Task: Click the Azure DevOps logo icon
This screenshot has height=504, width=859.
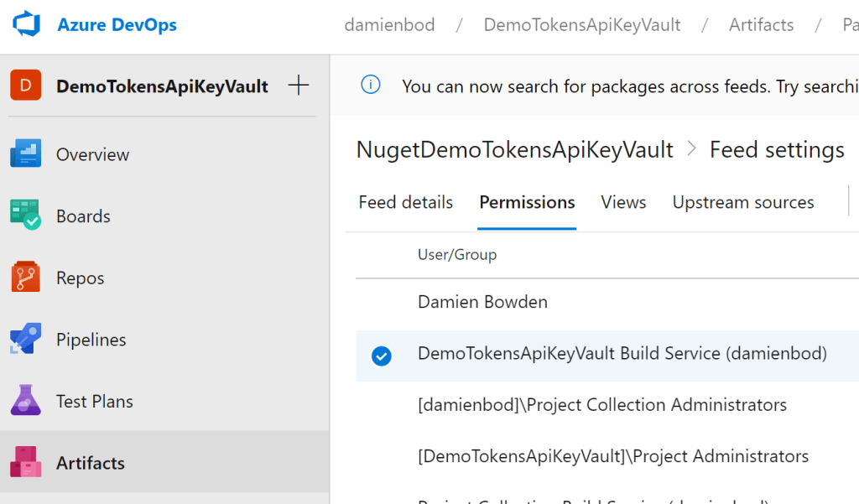Action: tap(26, 24)
